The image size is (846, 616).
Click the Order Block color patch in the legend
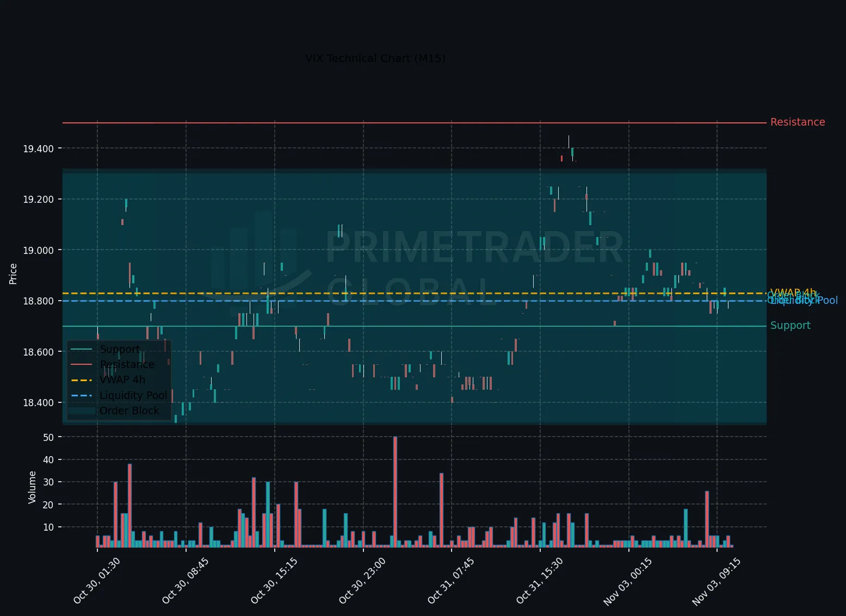tap(82, 410)
